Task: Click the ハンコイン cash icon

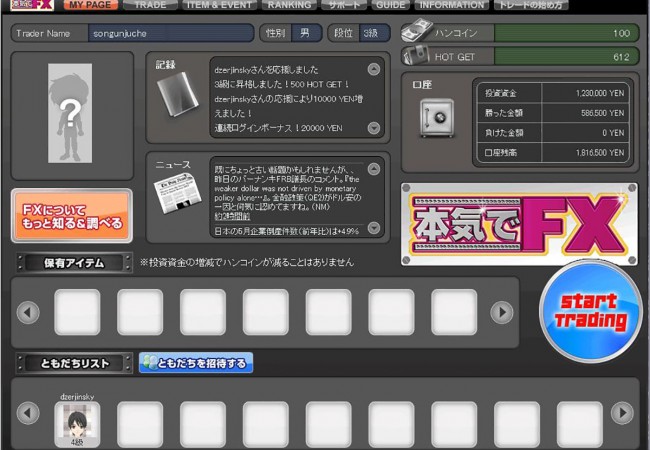Action: [x=417, y=30]
